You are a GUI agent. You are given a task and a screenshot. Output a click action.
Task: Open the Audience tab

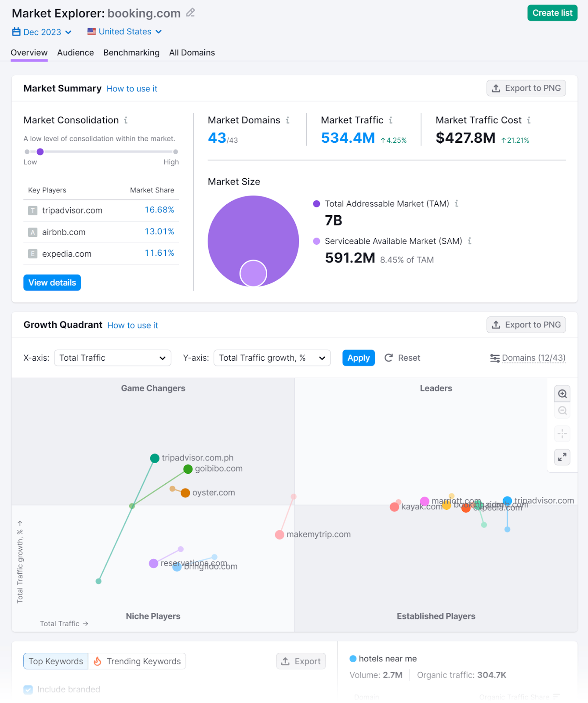(76, 53)
